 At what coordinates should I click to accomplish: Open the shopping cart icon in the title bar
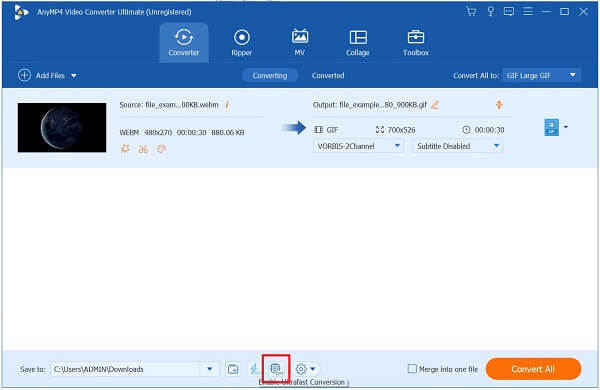tap(471, 11)
